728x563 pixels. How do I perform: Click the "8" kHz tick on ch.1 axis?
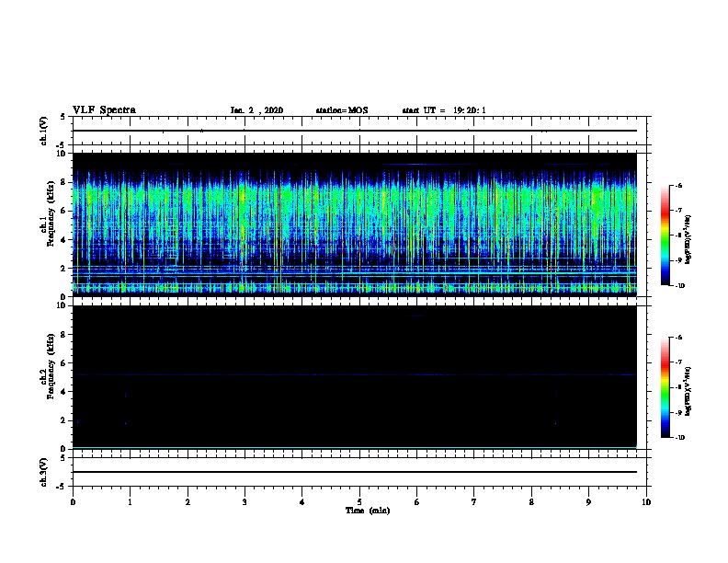coord(63,182)
